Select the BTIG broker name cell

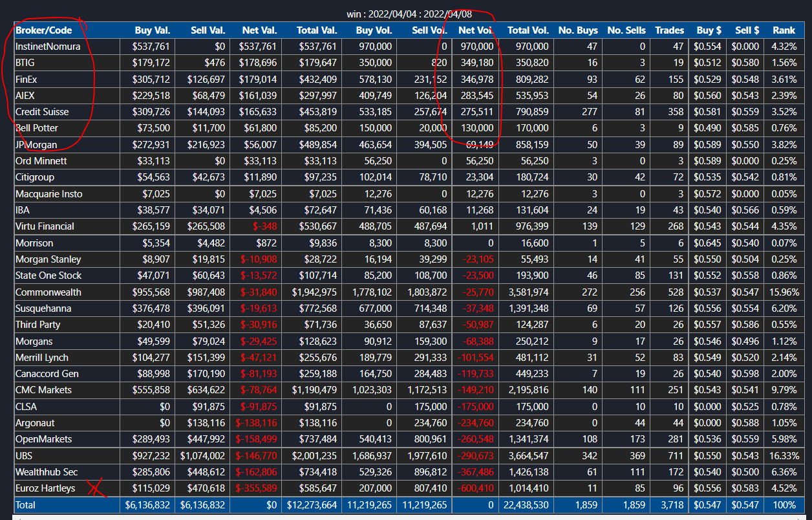27,63
